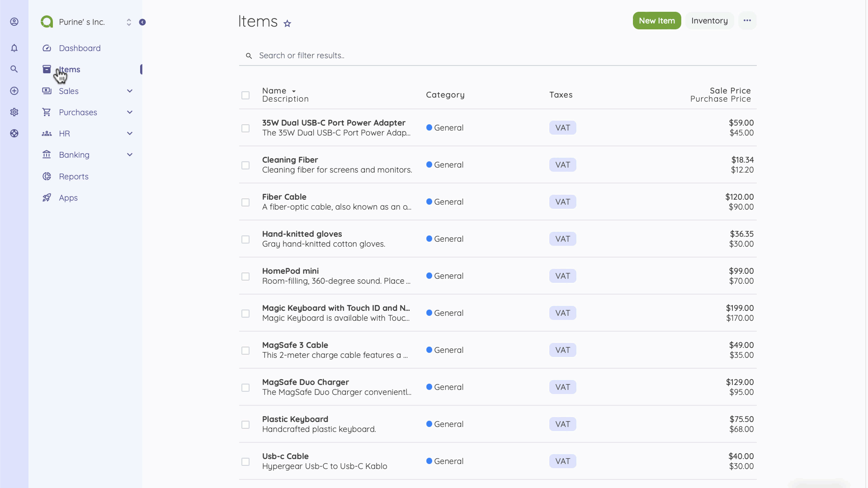Tick the select-all checkbox in the header
Image resolution: width=868 pixels, height=488 pixels.
click(245, 95)
